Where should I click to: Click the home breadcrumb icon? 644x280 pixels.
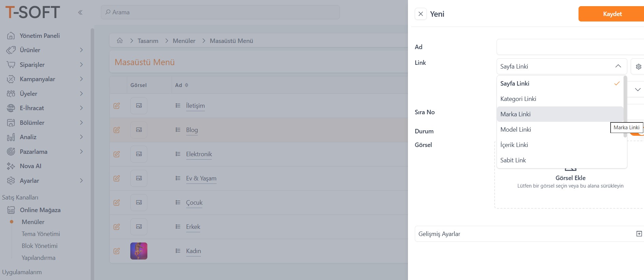pos(120,41)
